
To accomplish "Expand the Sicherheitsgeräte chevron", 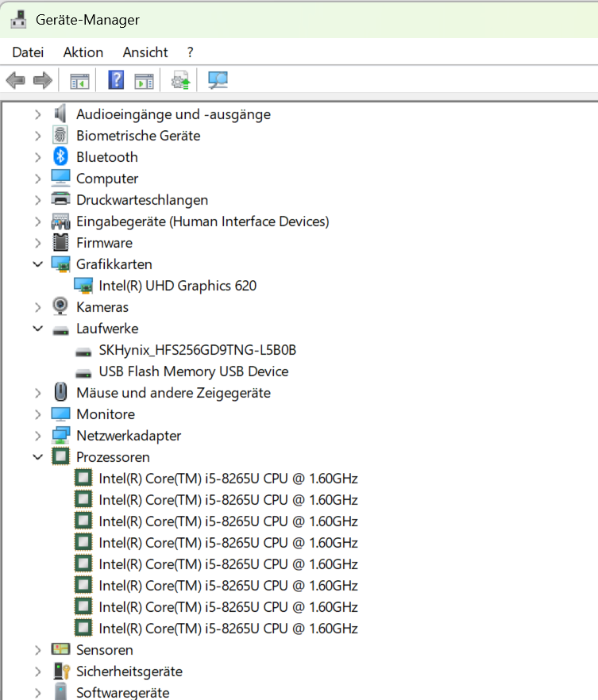I will [38, 672].
